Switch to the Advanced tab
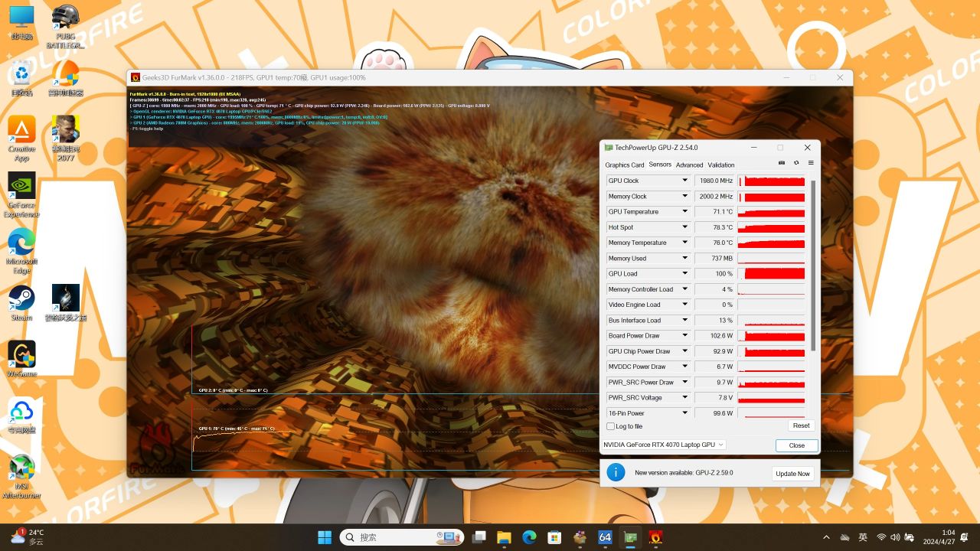980x551 pixels. pos(689,165)
